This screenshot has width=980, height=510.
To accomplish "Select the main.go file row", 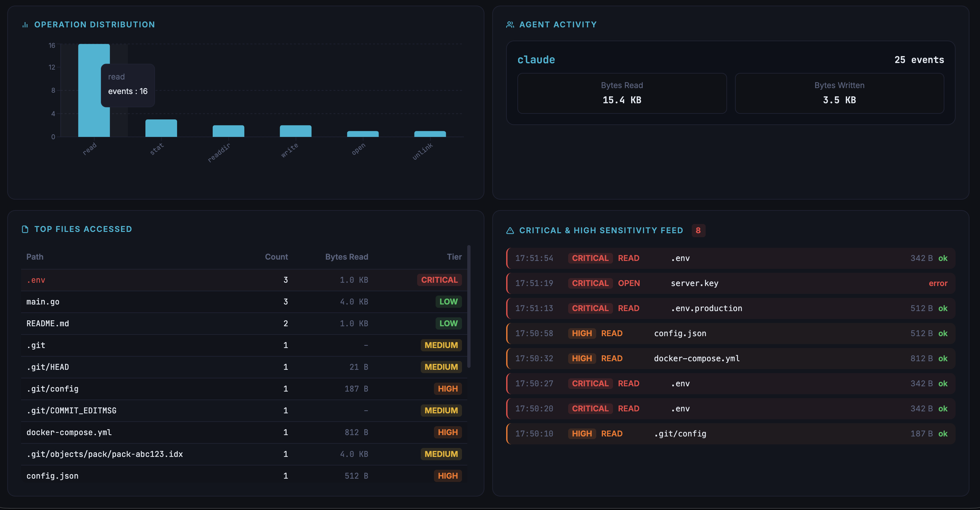I will tap(244, 302).
